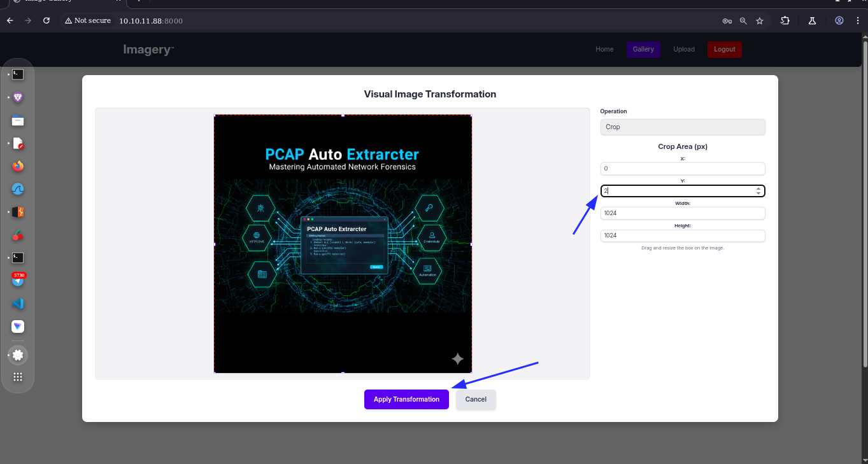Click the zoom magnifier icon in address bar

tap(743, 20)
